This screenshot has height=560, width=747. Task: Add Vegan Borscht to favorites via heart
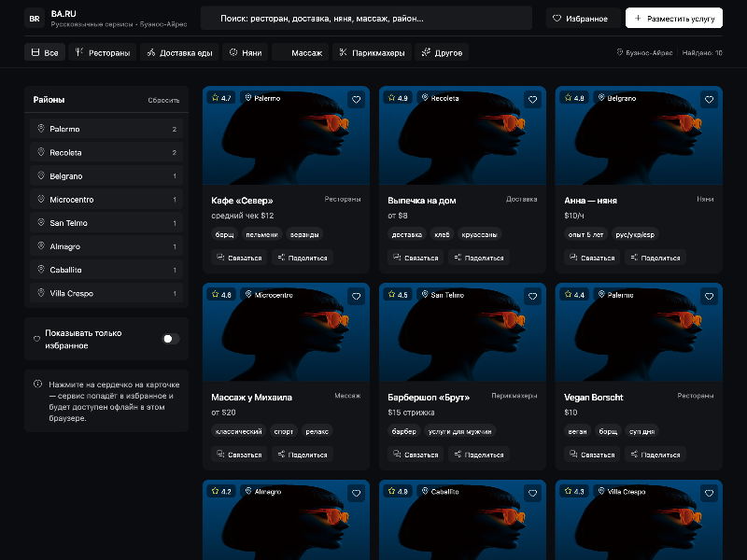pos(709,296)
